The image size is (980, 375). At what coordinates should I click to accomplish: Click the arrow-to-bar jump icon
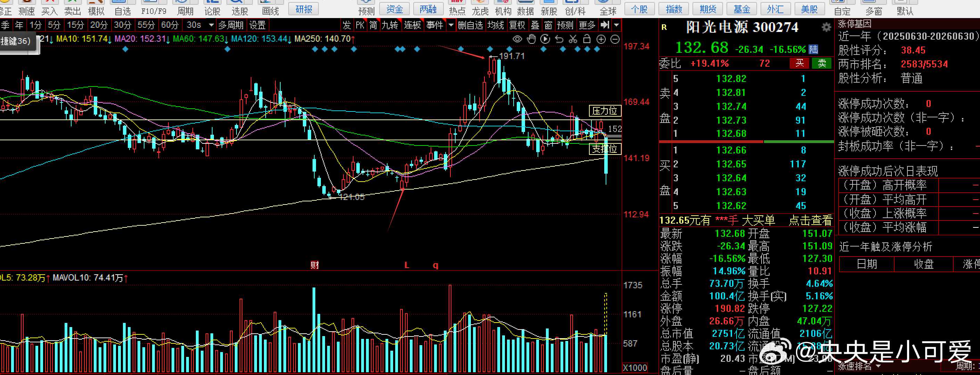pos(605,25)
